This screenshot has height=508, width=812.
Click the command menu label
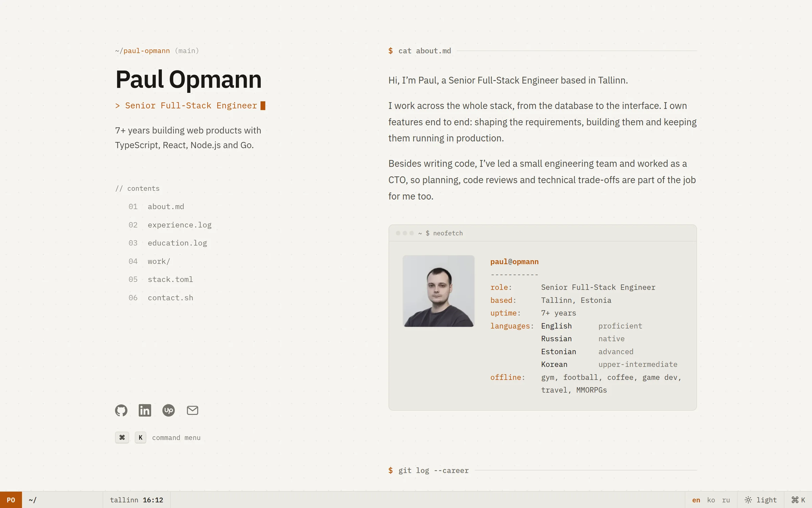coord(176,438)
